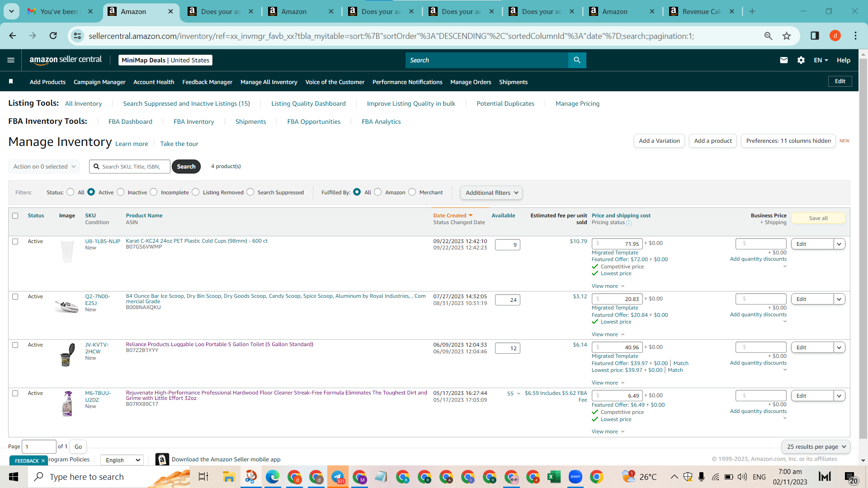Reload the page with the refresh icon
Screen dimensions: 868x488
coord(53,36)
